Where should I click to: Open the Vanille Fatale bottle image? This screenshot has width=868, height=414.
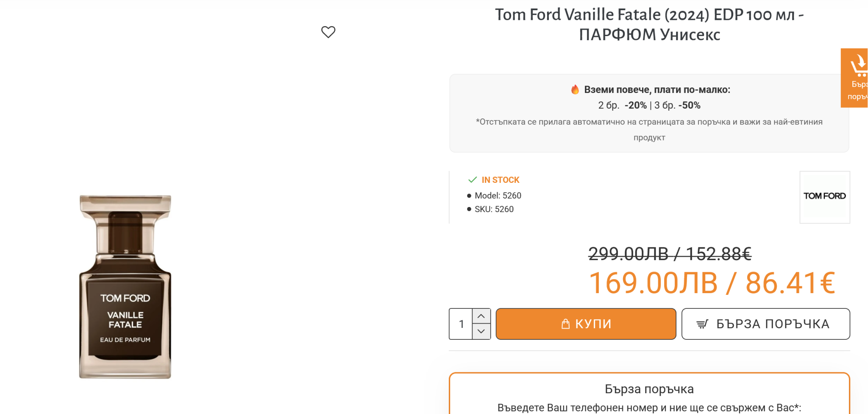[x=125, y=287]
